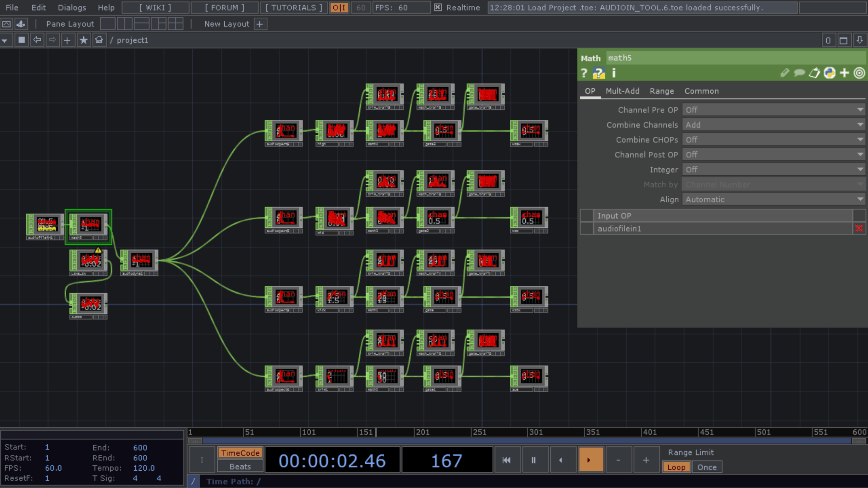
Task: Click the Python language icon in the parameter dialog
Action: (x=829, y=73)
